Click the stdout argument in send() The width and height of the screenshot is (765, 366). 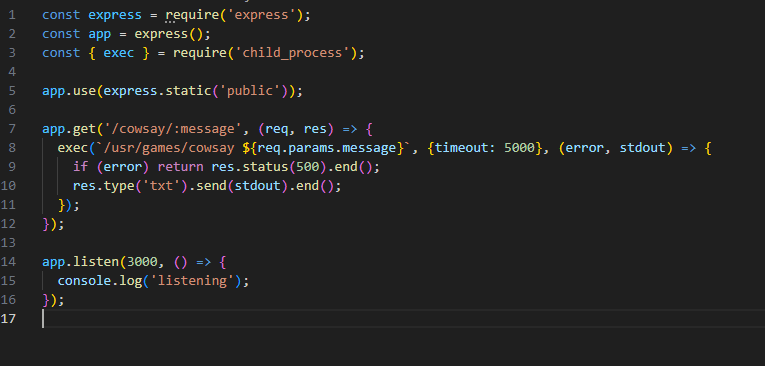[x=258, y=186]
